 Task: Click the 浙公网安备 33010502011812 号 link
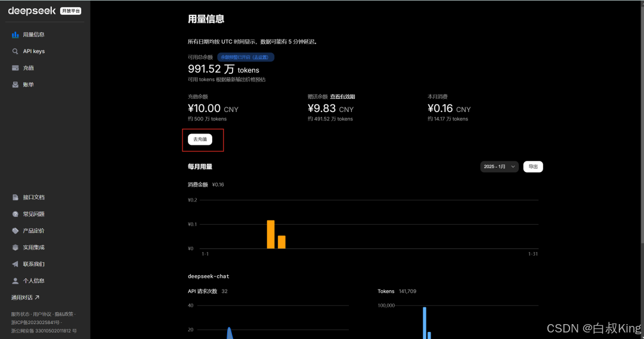pos(44,331)
